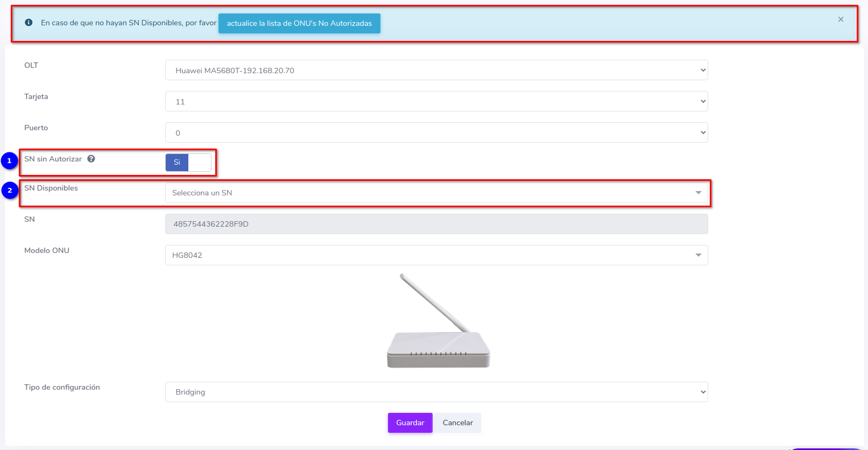
Task: Open the Tipo de configuración Bridging dropdown
Action: tap(436, 392)
